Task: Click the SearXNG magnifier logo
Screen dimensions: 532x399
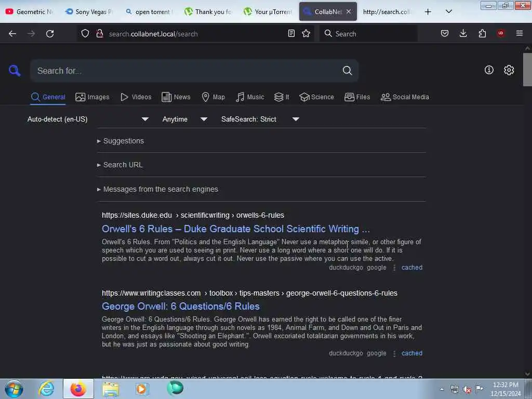Action: tap(15, 71)
